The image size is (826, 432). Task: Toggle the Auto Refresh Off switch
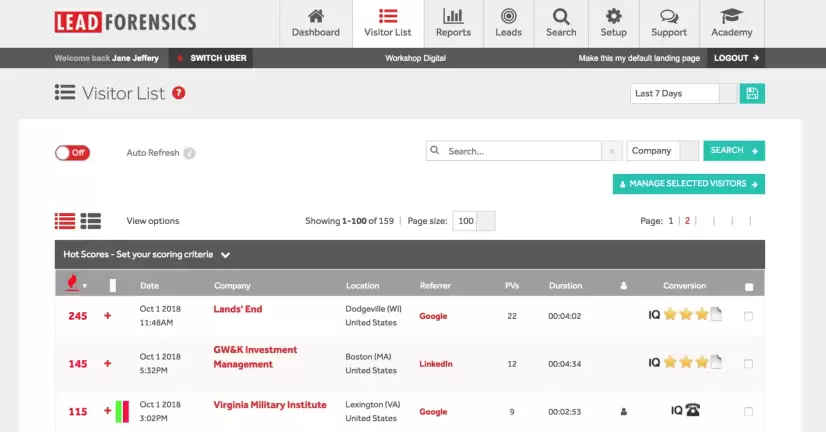pyautogui.click(x=72, y=153)
